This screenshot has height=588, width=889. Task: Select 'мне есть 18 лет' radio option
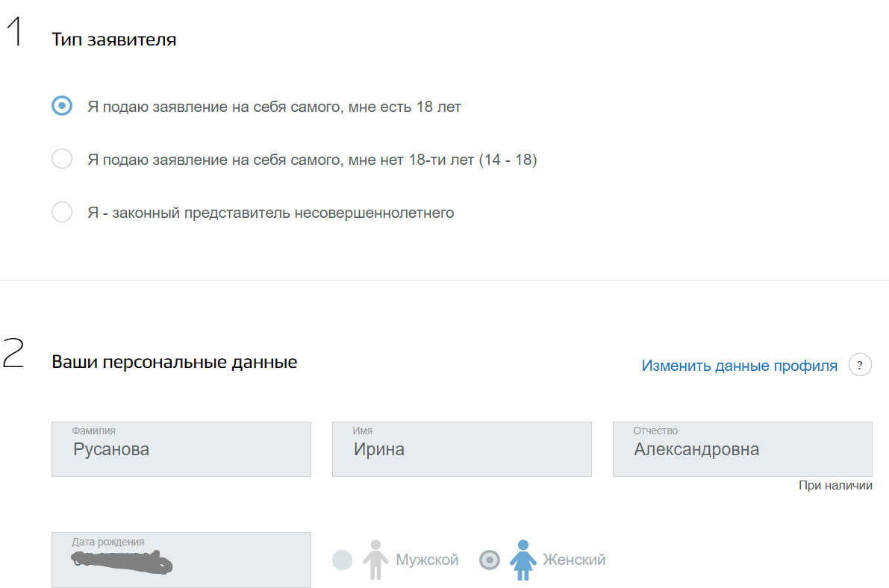62,106
